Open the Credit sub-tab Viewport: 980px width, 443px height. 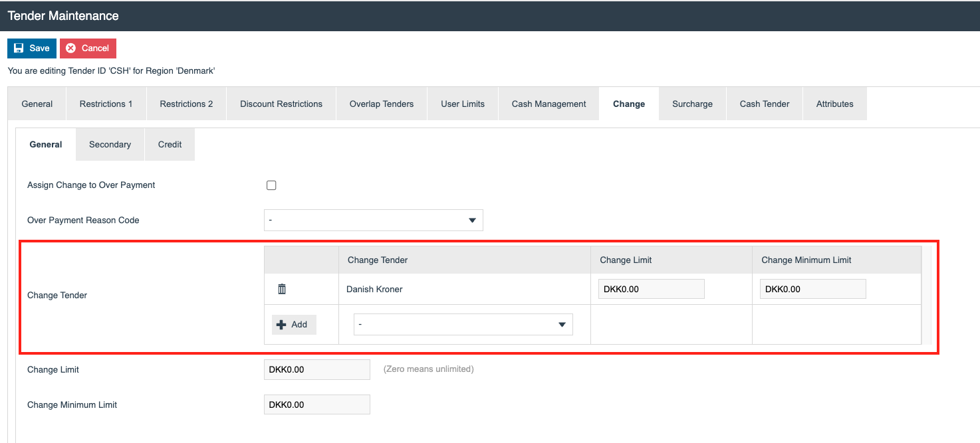(x=170, y=144)
